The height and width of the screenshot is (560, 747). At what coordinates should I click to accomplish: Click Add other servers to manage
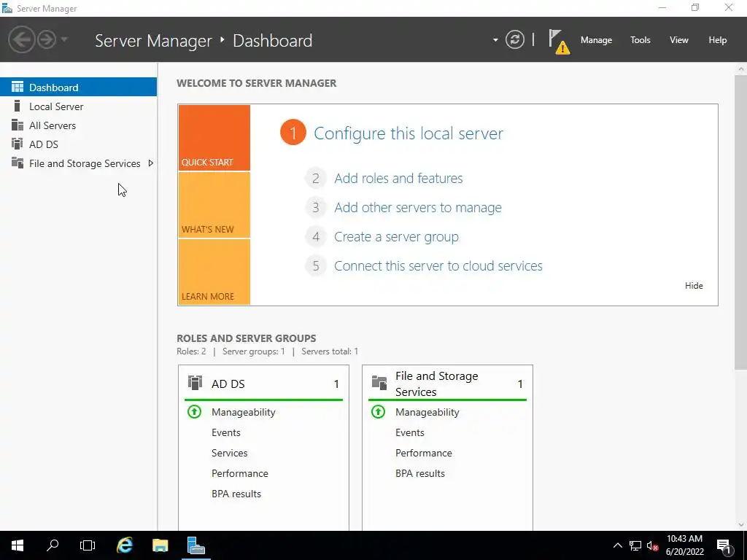point(418,208)
